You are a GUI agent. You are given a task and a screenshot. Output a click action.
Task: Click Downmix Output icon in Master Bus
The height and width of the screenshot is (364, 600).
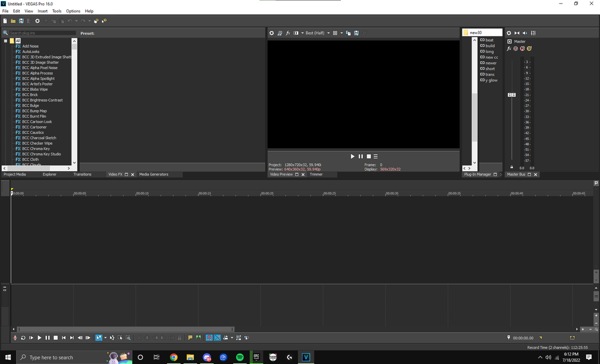coord(517,33)
